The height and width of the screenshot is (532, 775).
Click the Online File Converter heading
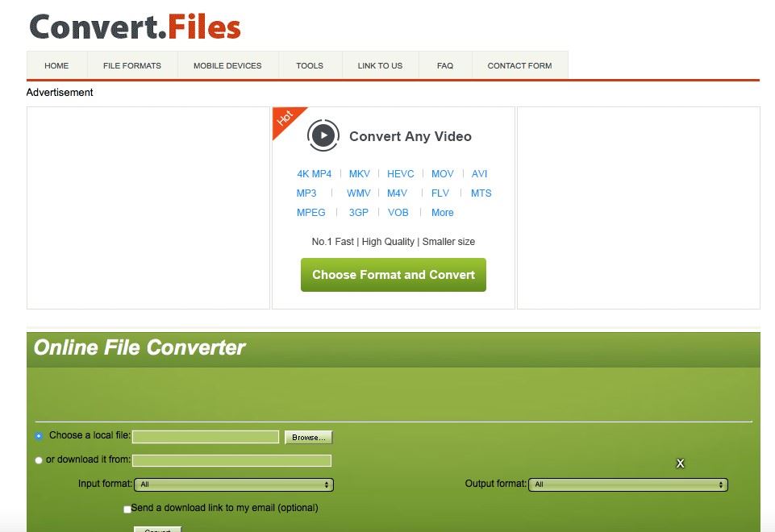point(140,347)
